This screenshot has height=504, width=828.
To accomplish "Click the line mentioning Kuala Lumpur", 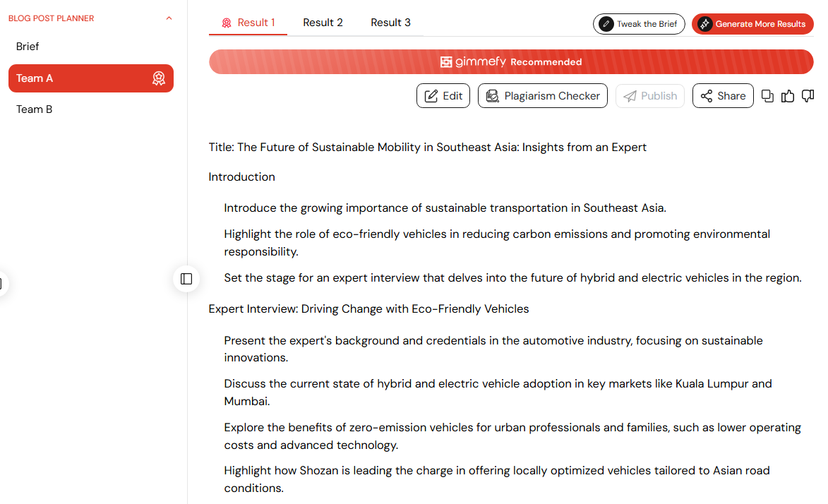I will pos(498,392).
